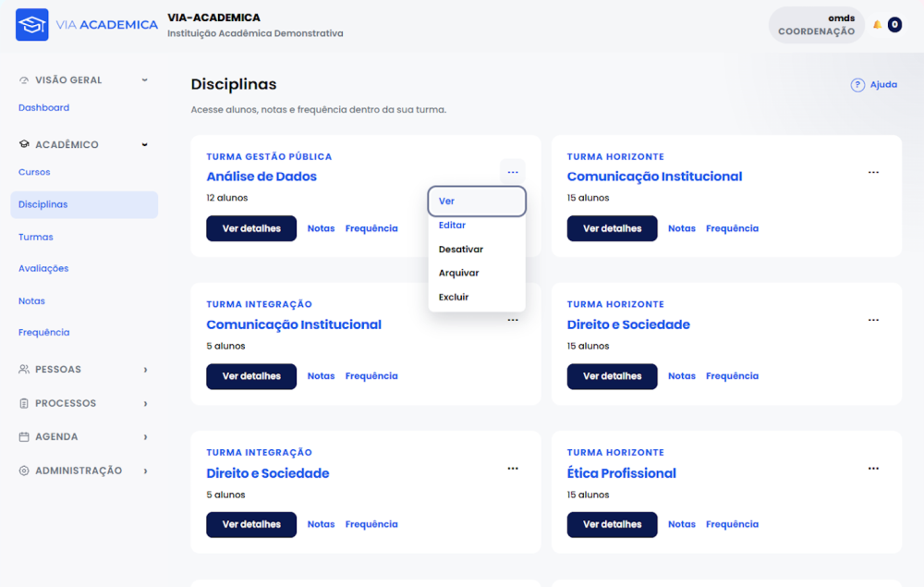Screen dimensions: 924x587
Task: Open three-dots menu for Comunicação Institucional Turma Integração
Action: tap(513, 320)
